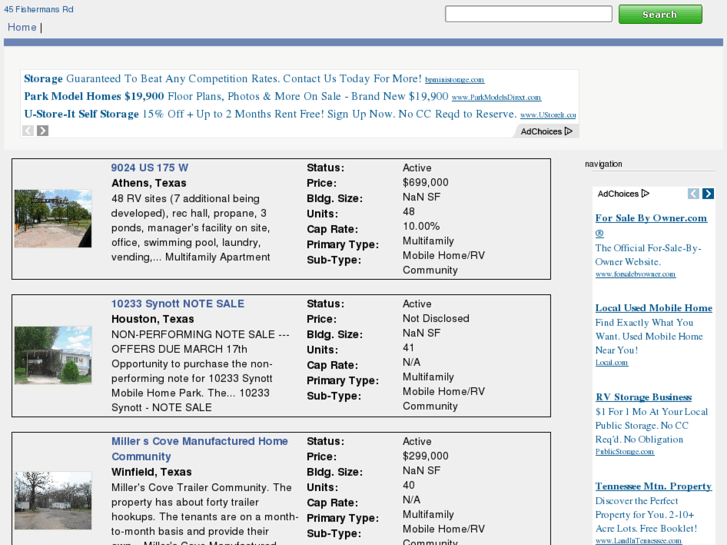Visit www.LandInTennessee.com URL link
Viewport: 727px width, 545px height.
click(638, 541)
